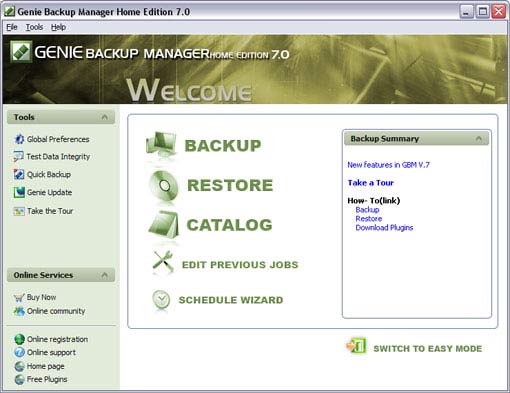Run Quick Backup from sidebar label

(x=49, y=175)
